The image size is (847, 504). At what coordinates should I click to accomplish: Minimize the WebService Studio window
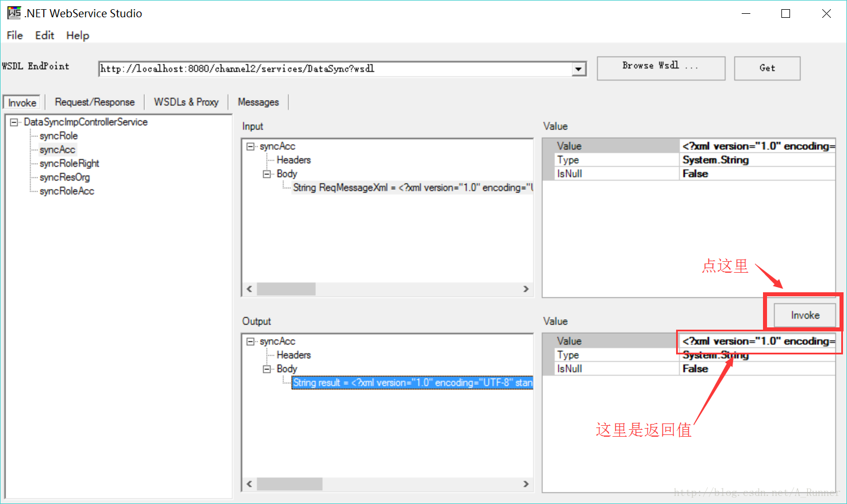746,13
